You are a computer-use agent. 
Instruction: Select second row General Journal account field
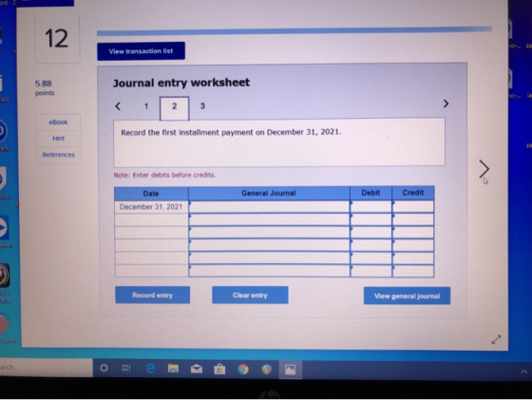tap(269, 219)
